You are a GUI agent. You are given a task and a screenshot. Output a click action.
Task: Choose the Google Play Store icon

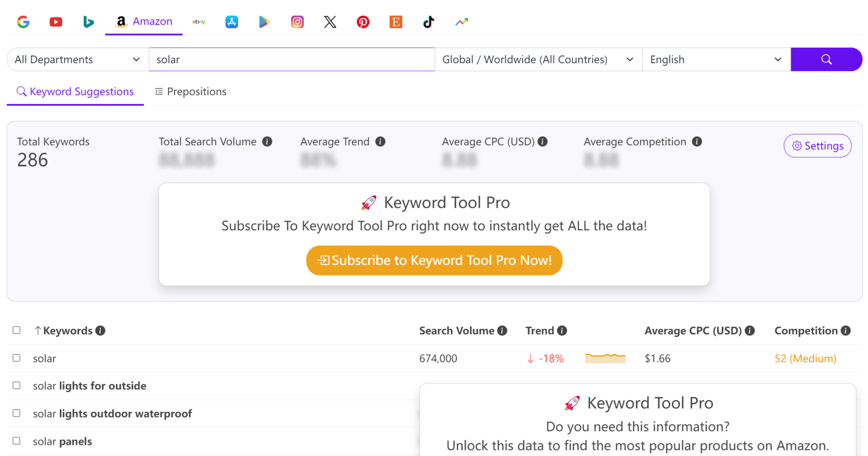click(264, 22)
